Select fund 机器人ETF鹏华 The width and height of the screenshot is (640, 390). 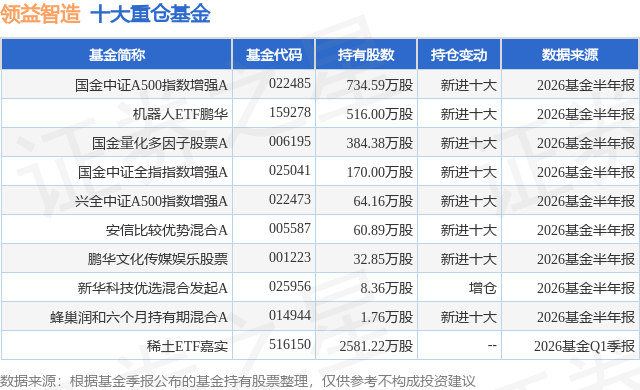point(180,114)
